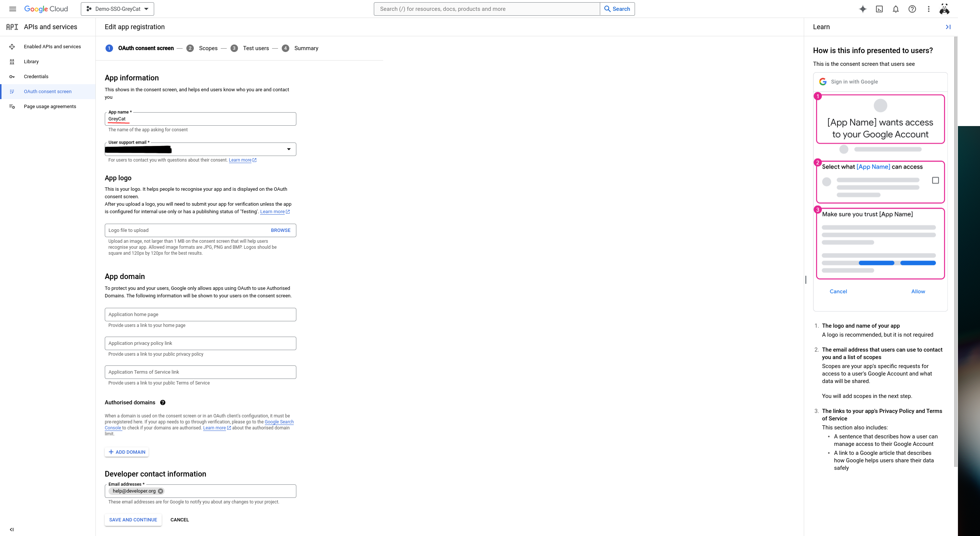The height and width of the screenshot is (536, 980).
Task: Open the Demo-SSO-GreyCat project selector
Action: point(117,9)
